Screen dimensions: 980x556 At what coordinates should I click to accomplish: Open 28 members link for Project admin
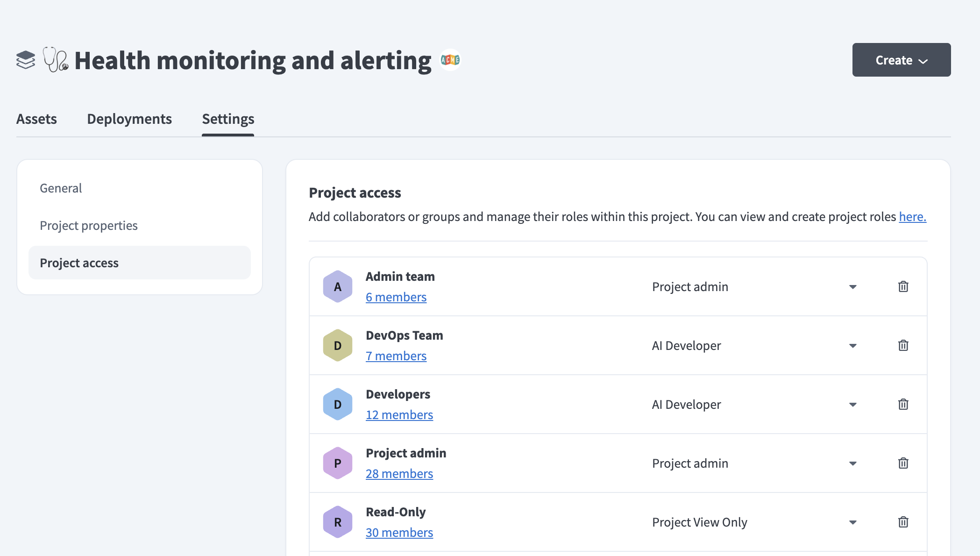(x=399, y=474)
